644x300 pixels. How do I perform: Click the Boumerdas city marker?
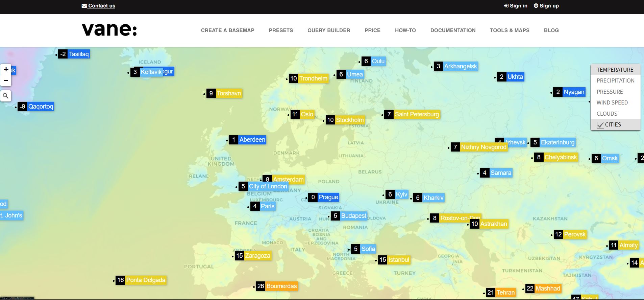[277, 286]
